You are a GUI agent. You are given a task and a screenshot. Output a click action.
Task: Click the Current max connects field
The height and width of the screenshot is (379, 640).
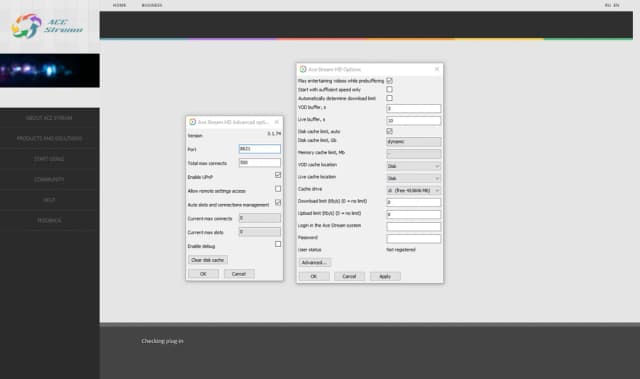point(260,218)
